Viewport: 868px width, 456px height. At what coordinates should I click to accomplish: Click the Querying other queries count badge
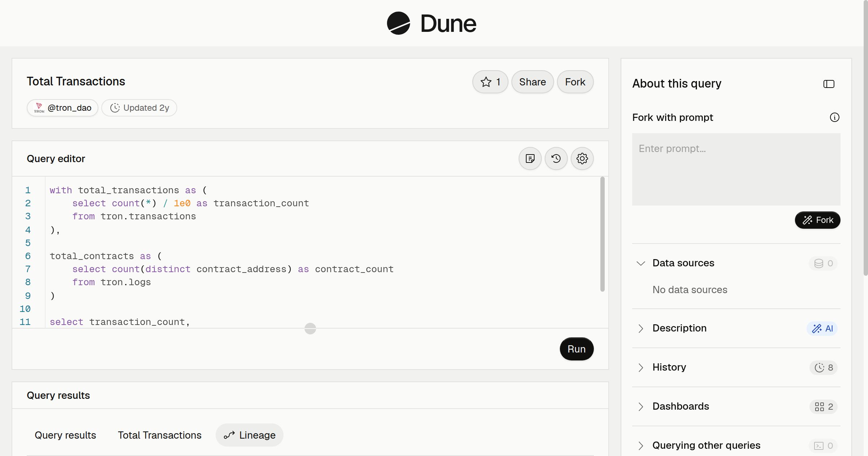(x=823, y=446)
